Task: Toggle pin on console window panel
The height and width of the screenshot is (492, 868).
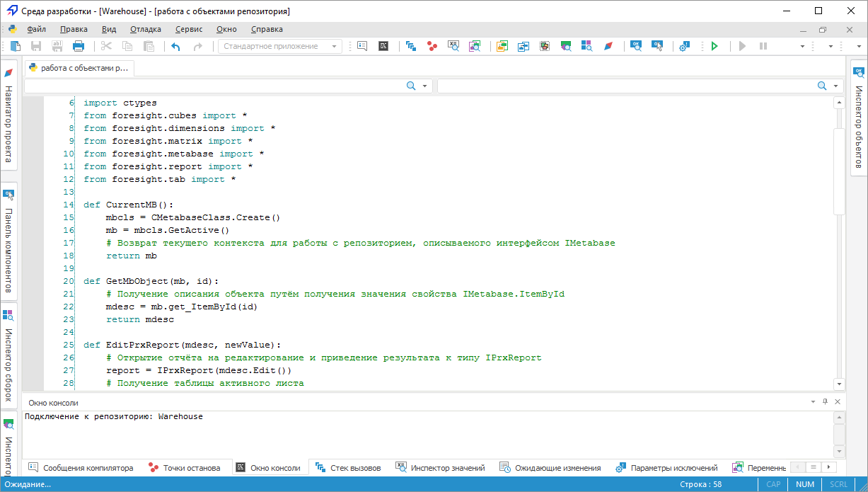Action: point(825,402)
